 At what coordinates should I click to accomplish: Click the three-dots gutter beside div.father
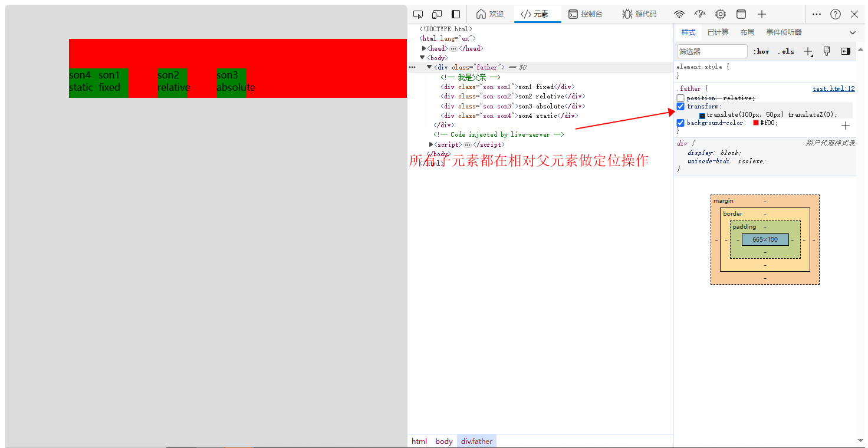[412, 67]
